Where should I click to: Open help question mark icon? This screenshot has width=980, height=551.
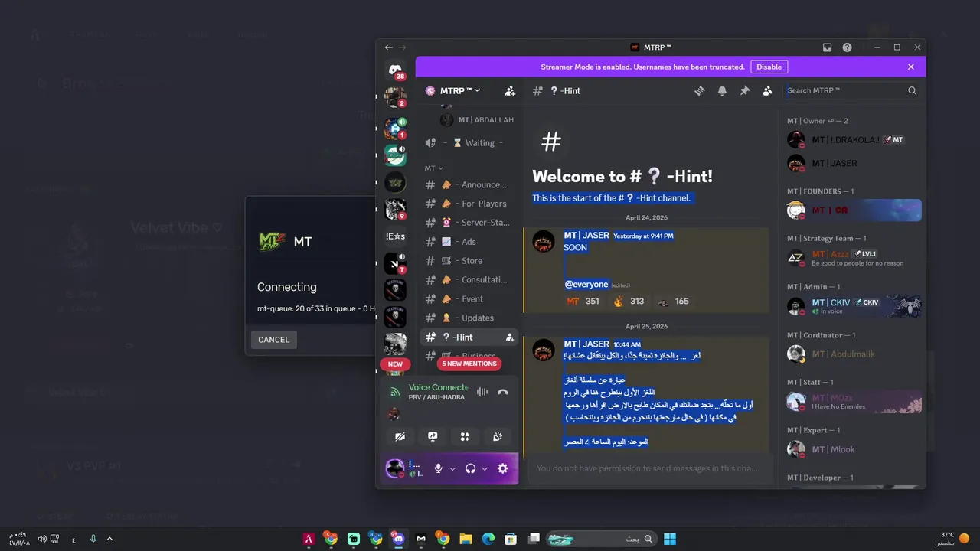pyautogui.click(x=847, y=47)
